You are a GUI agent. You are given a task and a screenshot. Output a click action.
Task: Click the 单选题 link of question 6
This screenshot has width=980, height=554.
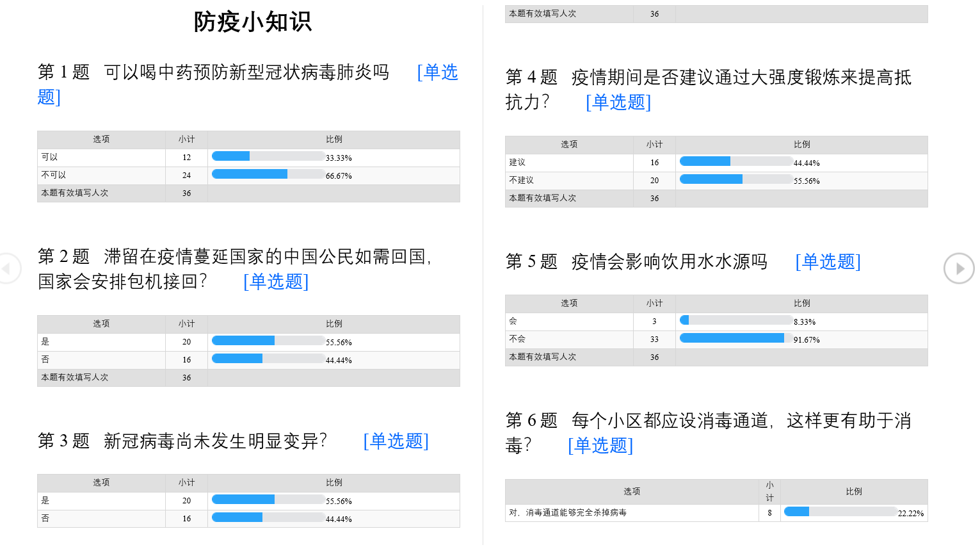pyautogui.click(x=600, y=445)
